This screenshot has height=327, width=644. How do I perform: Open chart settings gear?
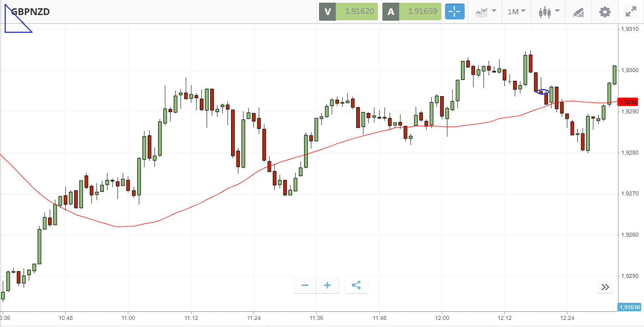pyautogui.click(x=605, y=12)
